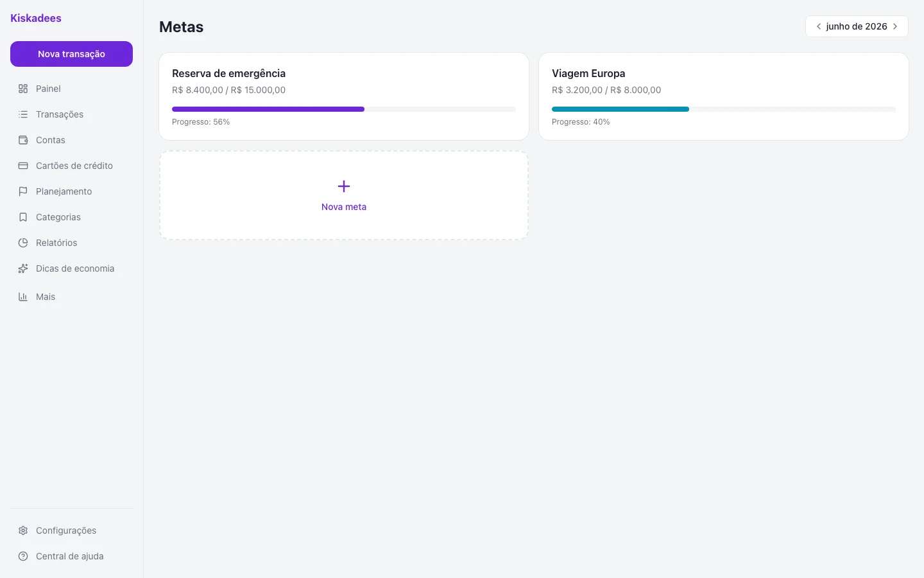Click the amount R$ 8.400,00 / R$ 15.000,00

pos(228,90)
